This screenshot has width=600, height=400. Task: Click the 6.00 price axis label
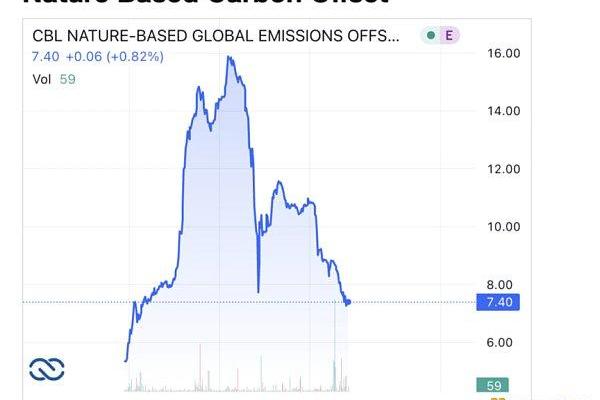point(499,342)
